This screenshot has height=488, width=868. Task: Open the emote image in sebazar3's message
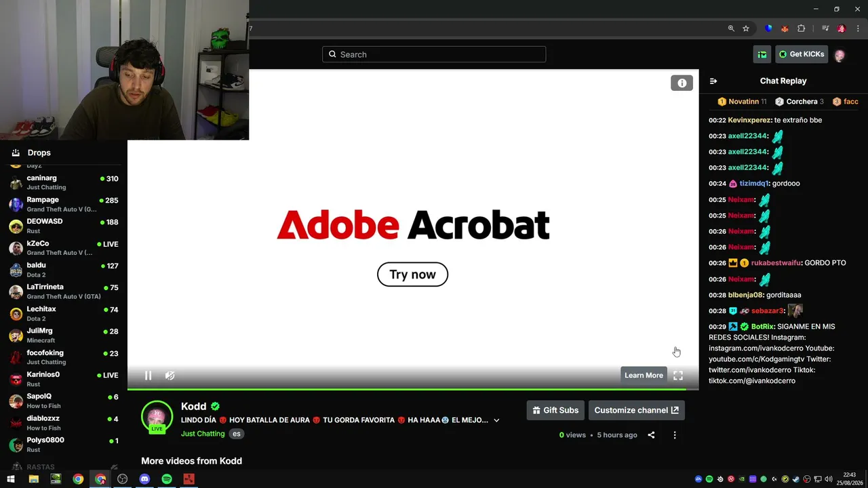coord(795,310)
